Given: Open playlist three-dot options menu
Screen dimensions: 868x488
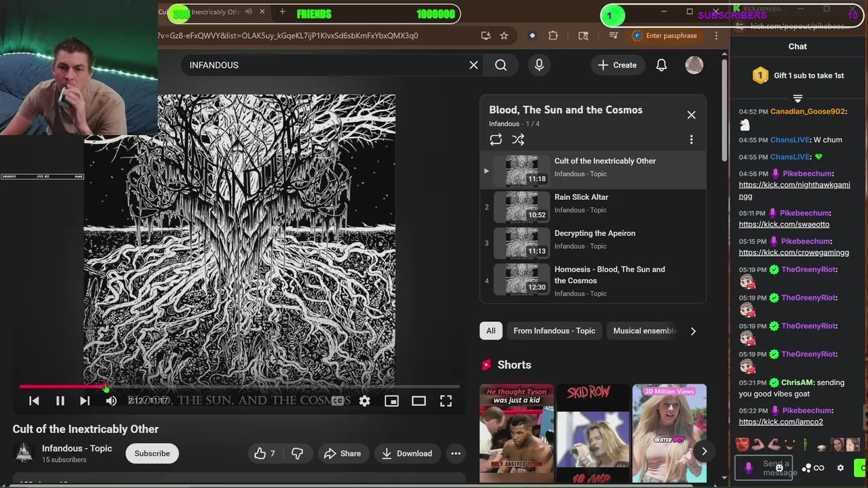Looking at the screenshot, I should tap(691, 140).
